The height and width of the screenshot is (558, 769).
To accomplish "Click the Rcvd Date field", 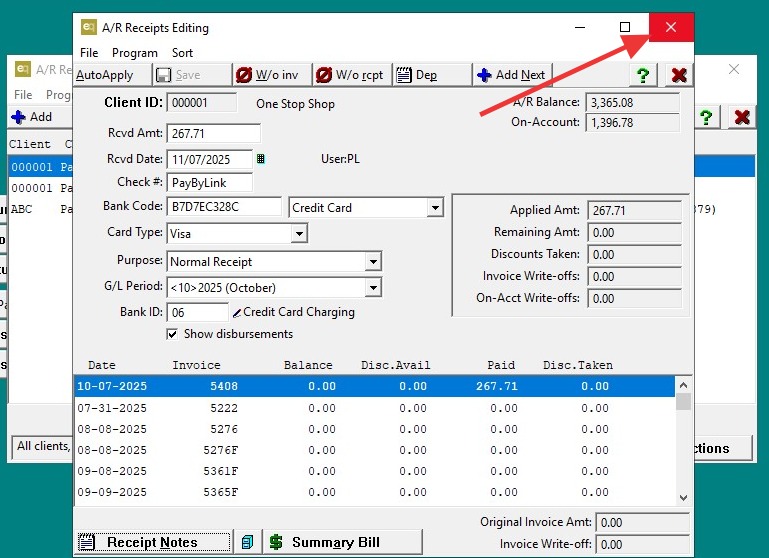I will 209,159.
